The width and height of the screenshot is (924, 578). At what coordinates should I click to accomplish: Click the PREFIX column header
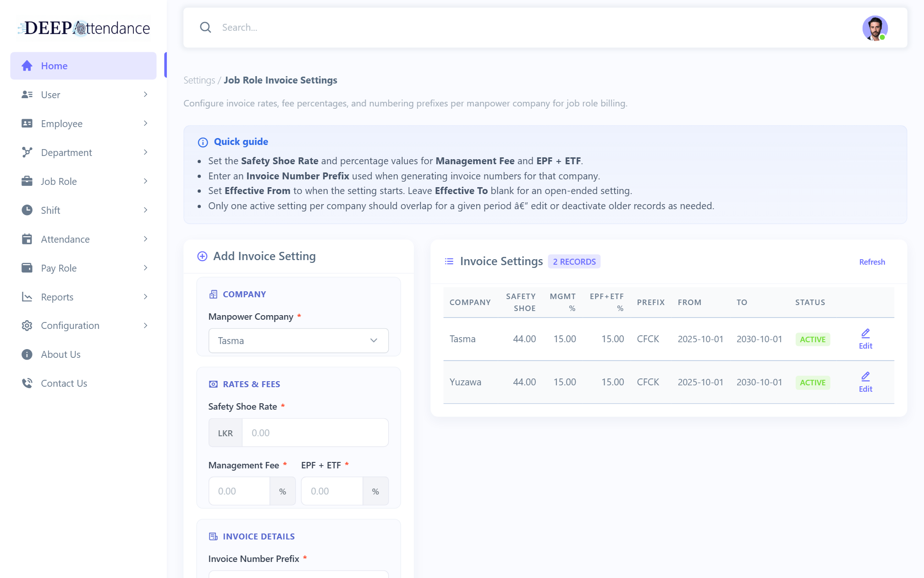pos(651,302)
